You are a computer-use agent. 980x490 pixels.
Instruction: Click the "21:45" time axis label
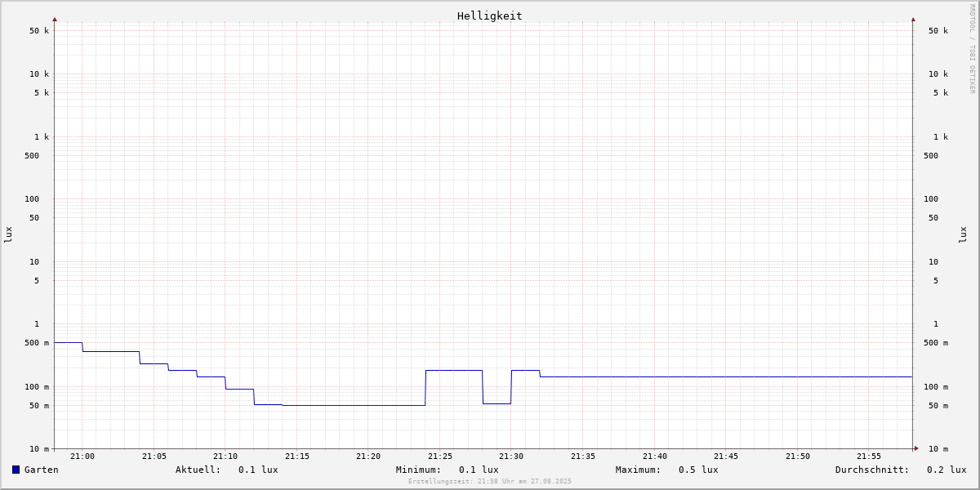[x=726, y=457]
